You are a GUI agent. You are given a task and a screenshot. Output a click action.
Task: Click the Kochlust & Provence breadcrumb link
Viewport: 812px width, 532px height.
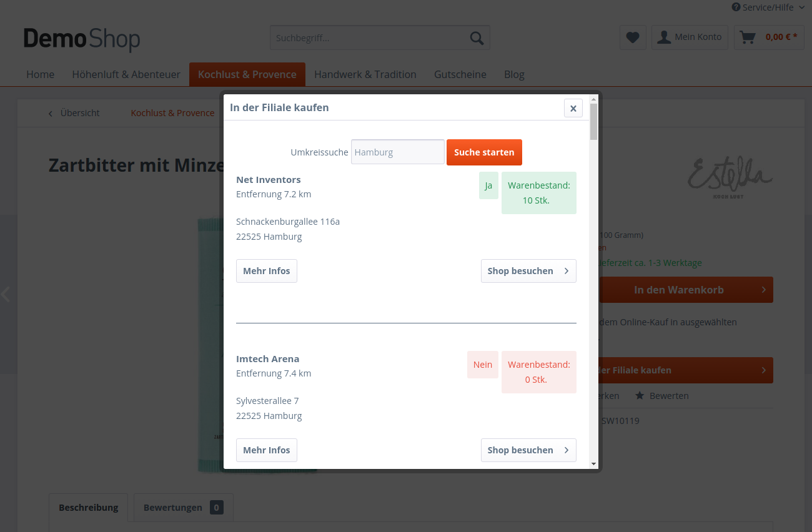coord(172,113)
